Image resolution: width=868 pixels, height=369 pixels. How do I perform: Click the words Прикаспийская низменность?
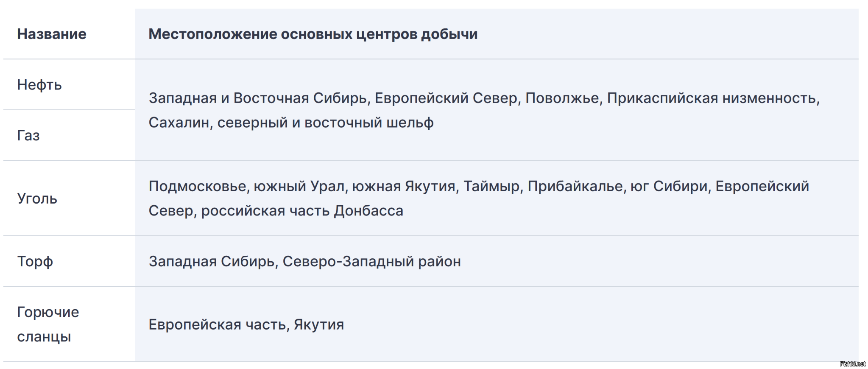pyautogui.click(x=712, y=98)
